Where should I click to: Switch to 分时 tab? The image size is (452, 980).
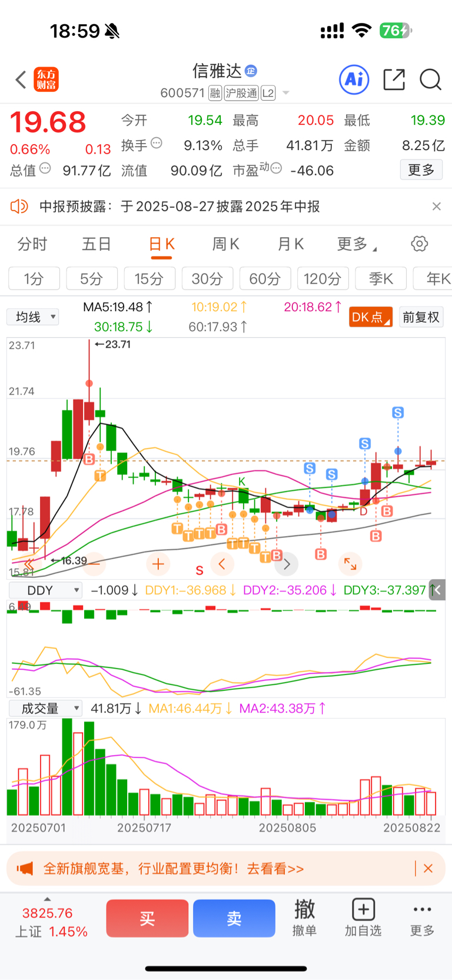(x=32, y=244)
